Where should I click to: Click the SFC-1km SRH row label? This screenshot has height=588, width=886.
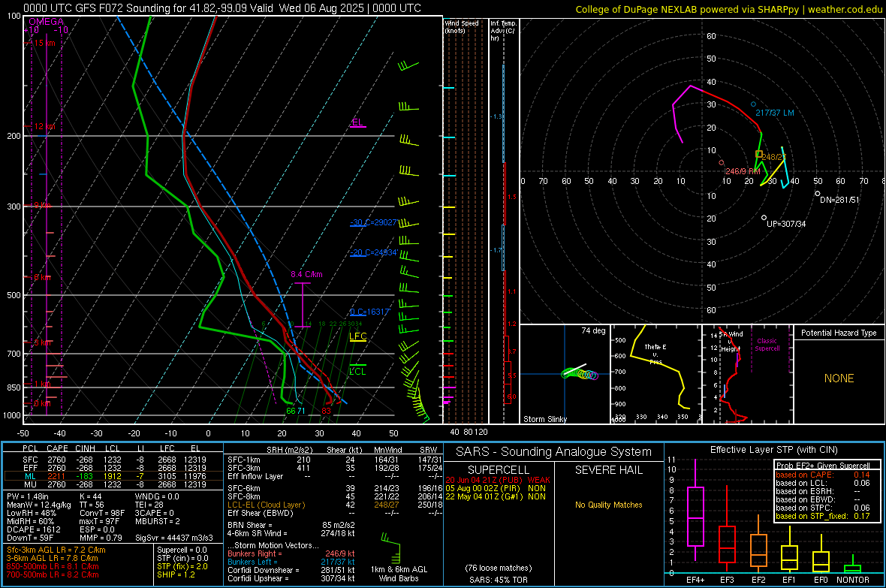243,460
